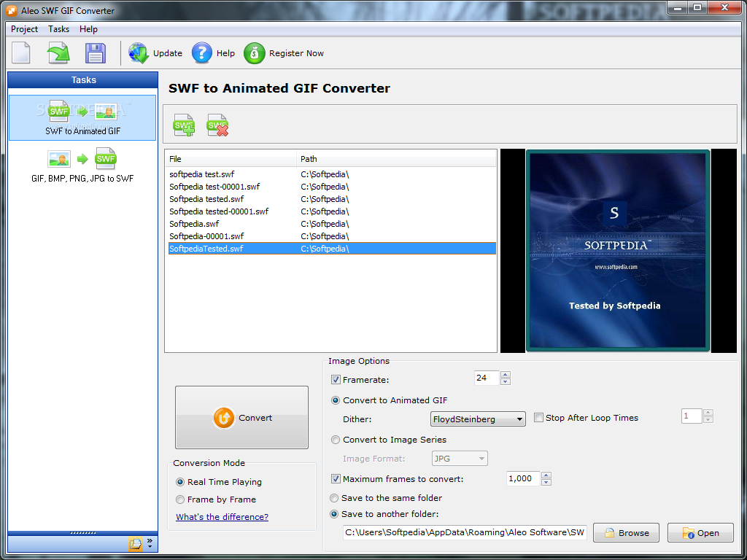Decrease loop times with down arrow

pyautogui.click(x=708, y=419)
